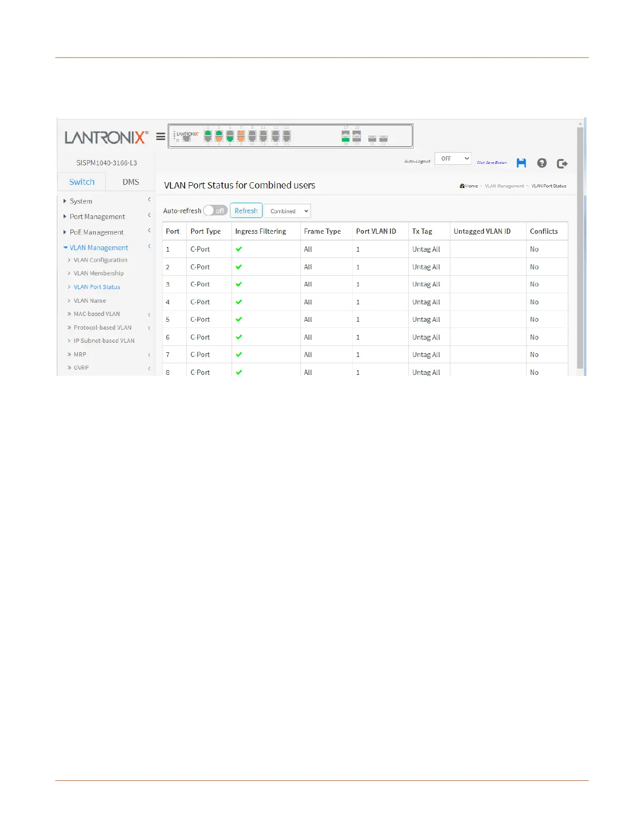Select VLAN Port Status in sidebar
644x834 pixels.
97,287
